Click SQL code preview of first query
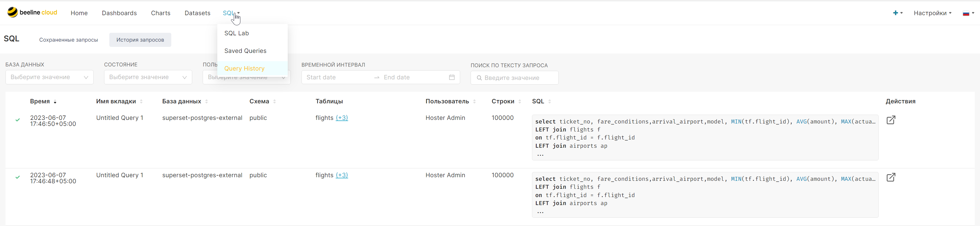The height and width of the screenshot is (226, 980). 705,138
